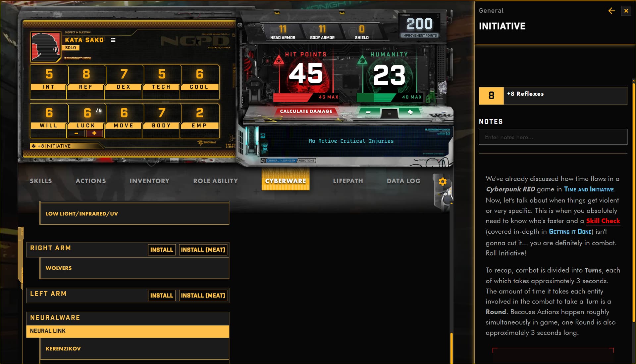Click the Kata Sako character portrait
This screenshot has height=364, width=636.
coord(46,47)
